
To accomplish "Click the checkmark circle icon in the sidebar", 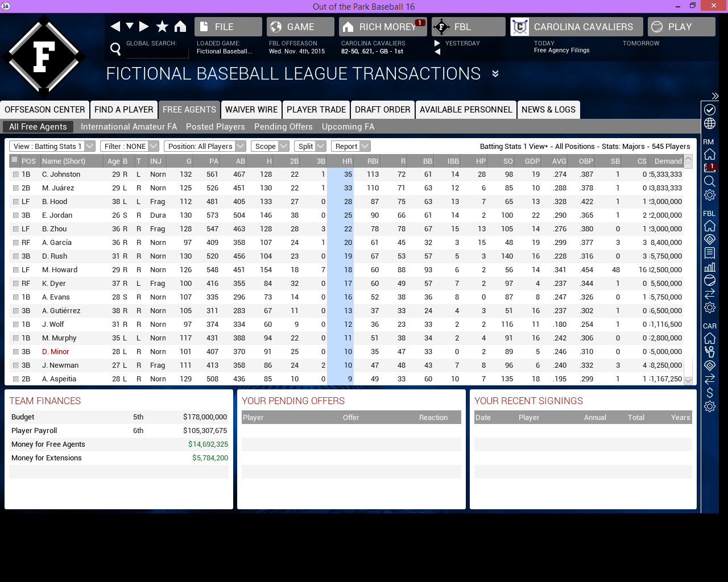I will [709, 110].
